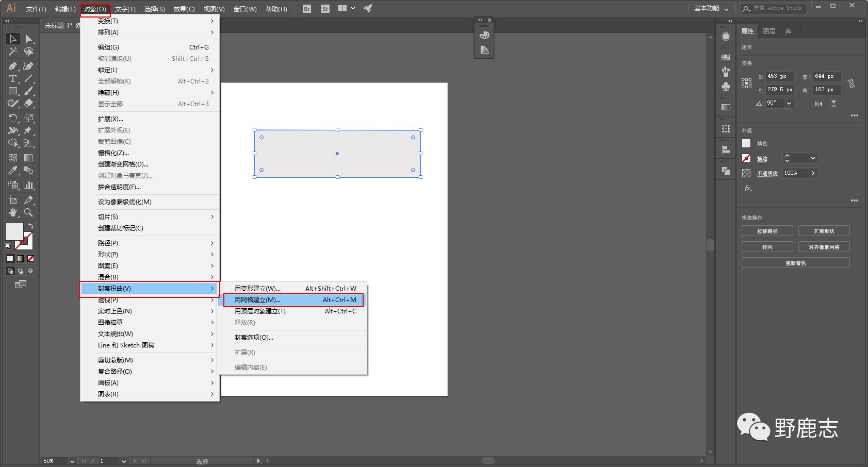The image size is (868, 467).
Task: Select the Eyedropper tool
Action: (x=13, y=171)
